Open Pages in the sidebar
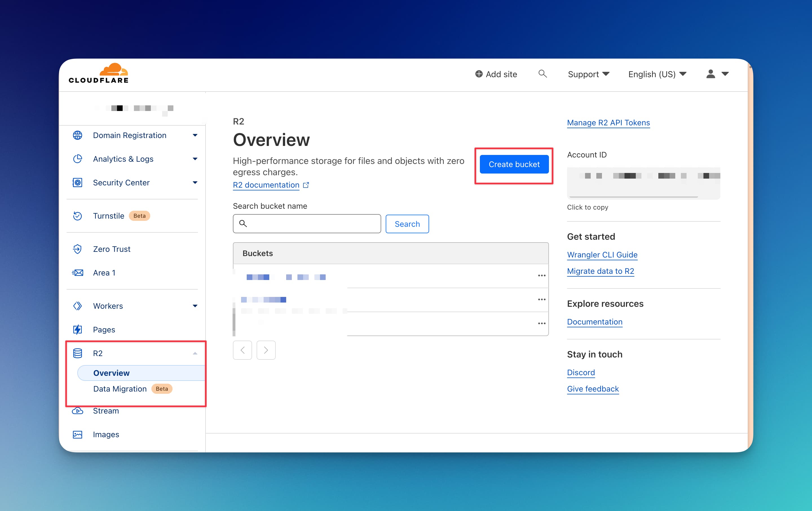This screenshot has width=812, height=511. 104,329
